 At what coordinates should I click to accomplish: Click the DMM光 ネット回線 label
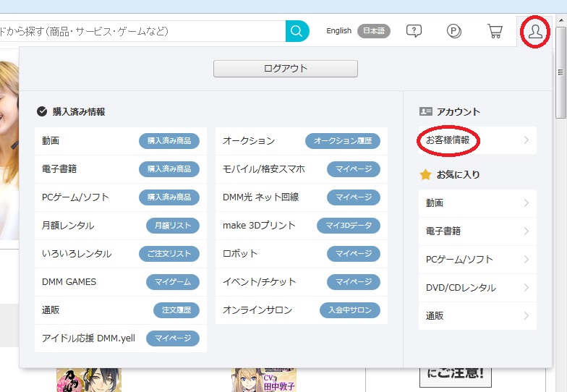click(x=260, y=197)
